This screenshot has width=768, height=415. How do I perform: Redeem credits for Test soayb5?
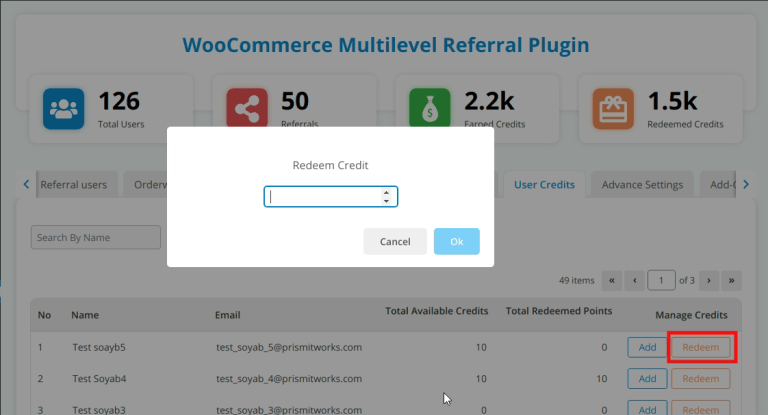click(700, 347)
